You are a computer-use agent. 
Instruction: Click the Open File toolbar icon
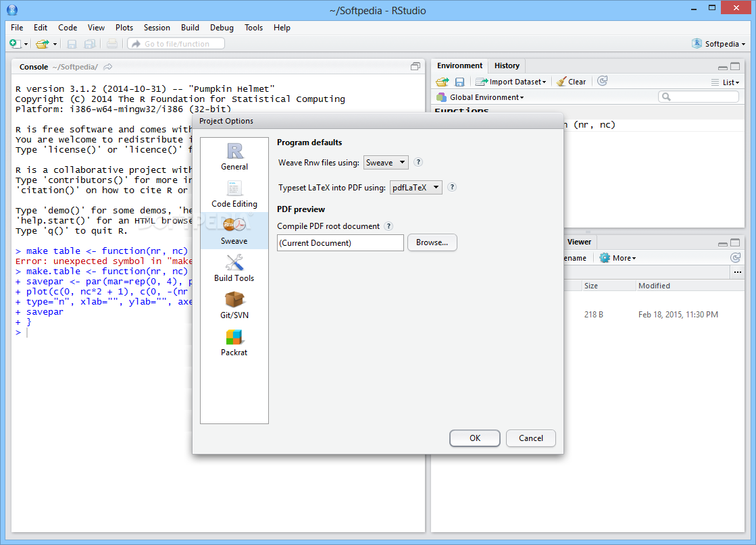[43, 44]
